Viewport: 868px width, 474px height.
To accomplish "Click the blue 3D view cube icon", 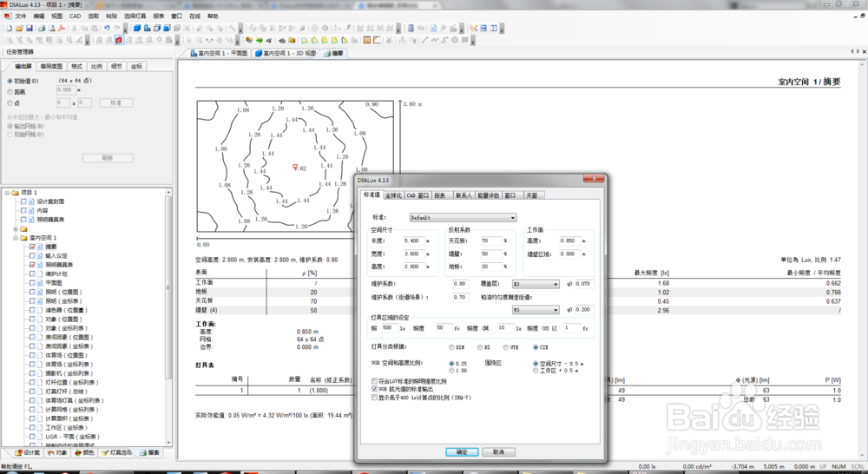I will point(137,29).
